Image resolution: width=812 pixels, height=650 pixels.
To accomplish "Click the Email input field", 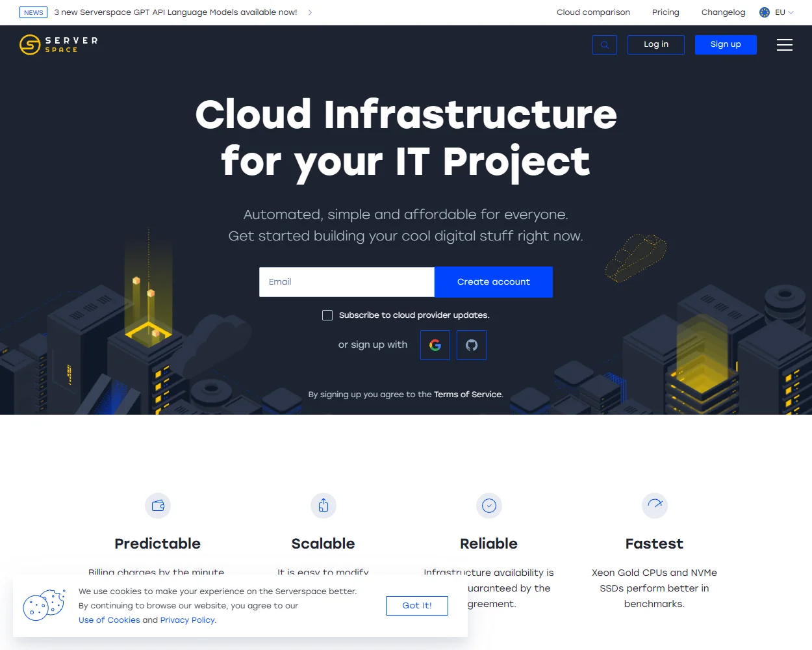I will (346, 281).
